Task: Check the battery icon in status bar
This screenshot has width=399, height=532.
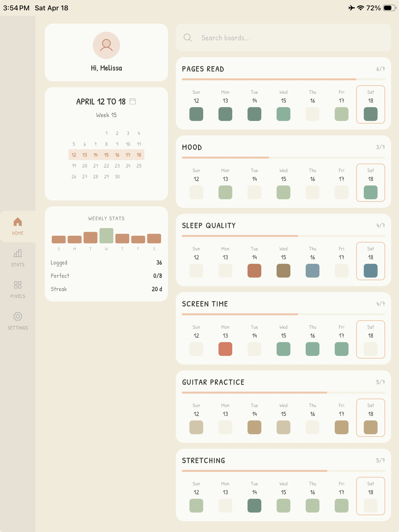Action: [389, 8]
